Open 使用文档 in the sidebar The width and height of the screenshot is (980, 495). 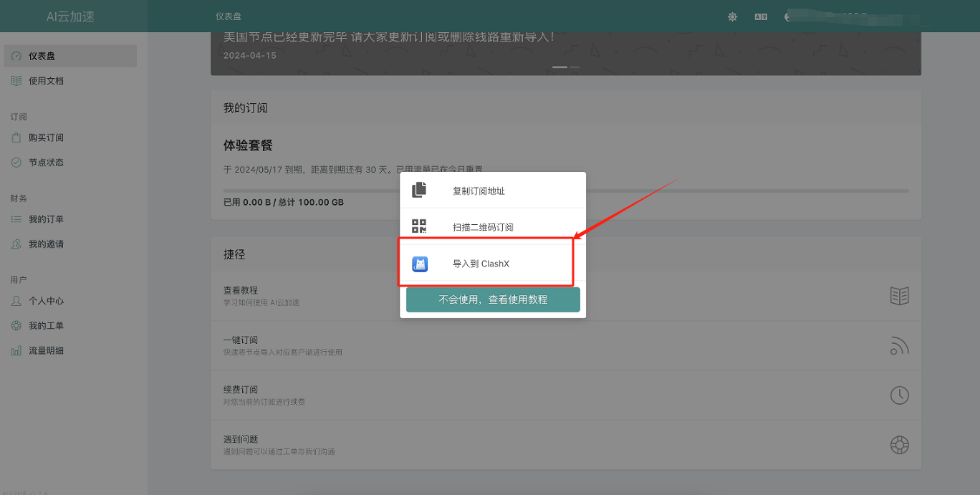(x=70, y=81)
